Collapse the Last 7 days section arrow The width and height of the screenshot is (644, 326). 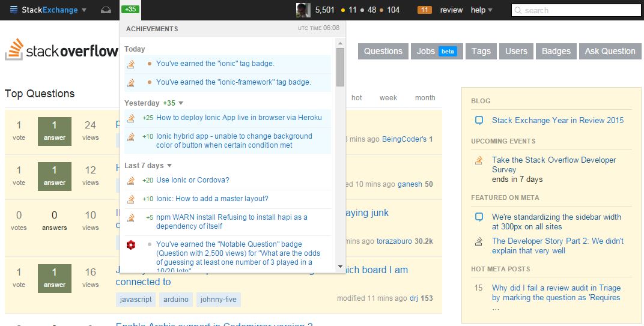[x=169, y=166]
